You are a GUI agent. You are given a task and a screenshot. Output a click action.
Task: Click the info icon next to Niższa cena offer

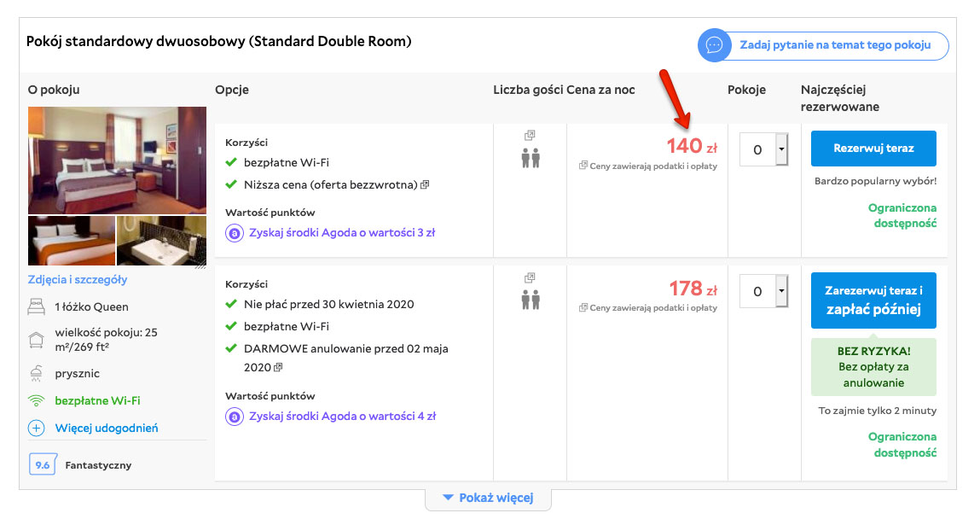[x=425, y=184]
